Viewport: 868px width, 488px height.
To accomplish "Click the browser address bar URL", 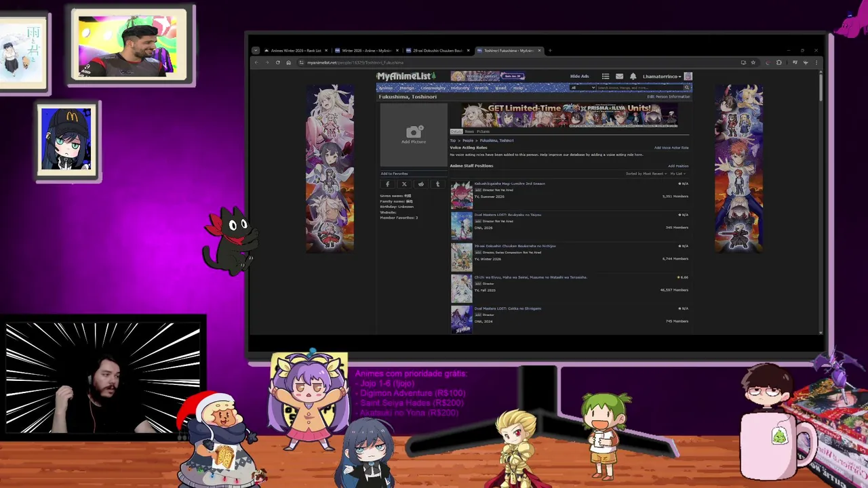I will [x=355, y=62].
